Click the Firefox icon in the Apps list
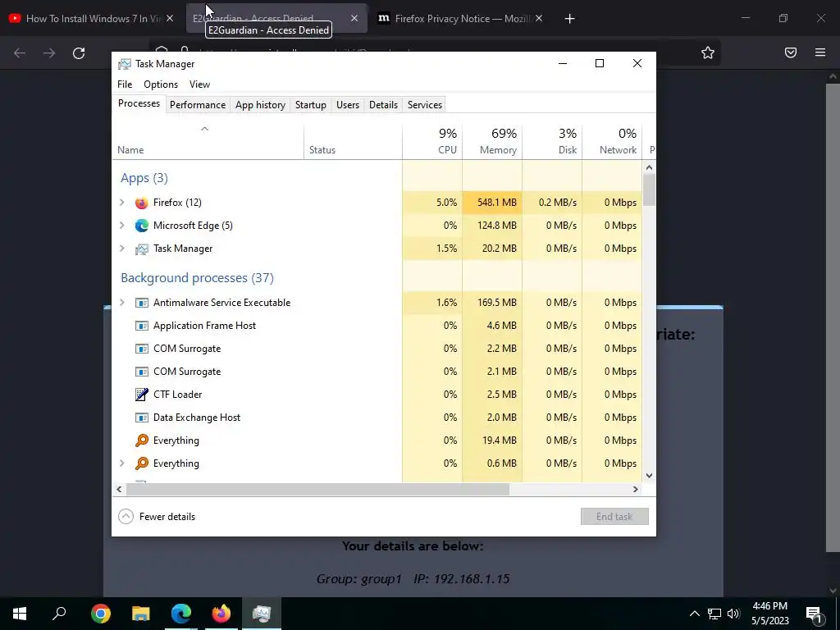 click(141, 203)
